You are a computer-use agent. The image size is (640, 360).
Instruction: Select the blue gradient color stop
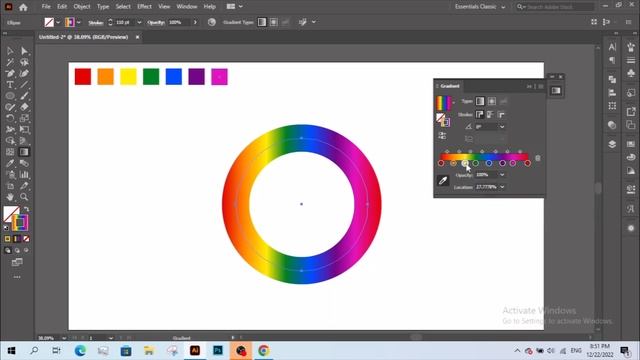click(489, 163)
